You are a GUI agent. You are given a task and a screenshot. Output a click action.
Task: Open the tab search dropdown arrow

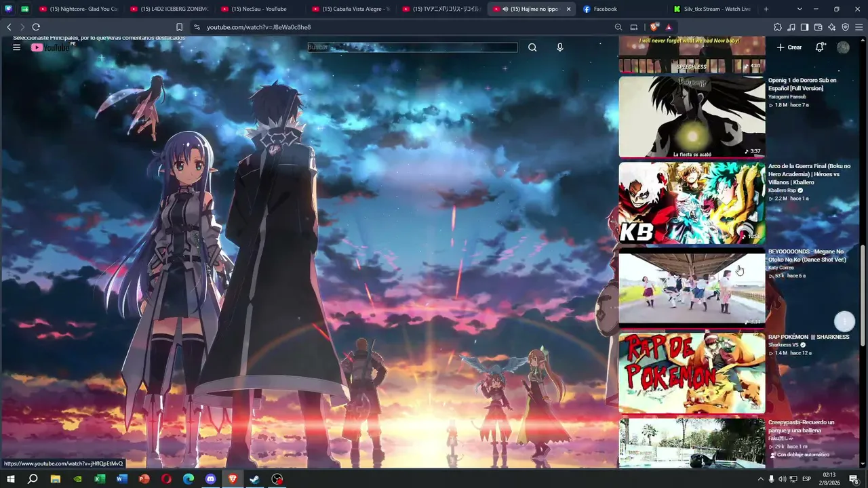pyautogui.click(x=800, y=9)
